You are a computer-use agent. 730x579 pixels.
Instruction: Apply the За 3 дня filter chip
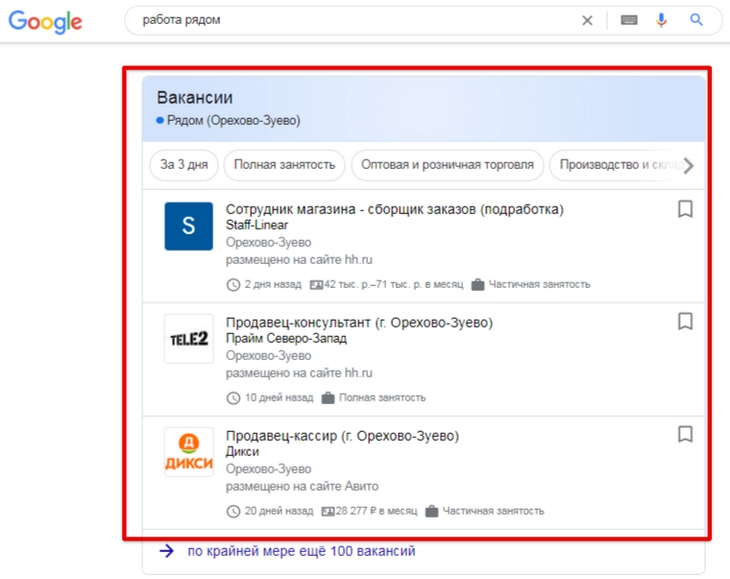tap(184, 165)
